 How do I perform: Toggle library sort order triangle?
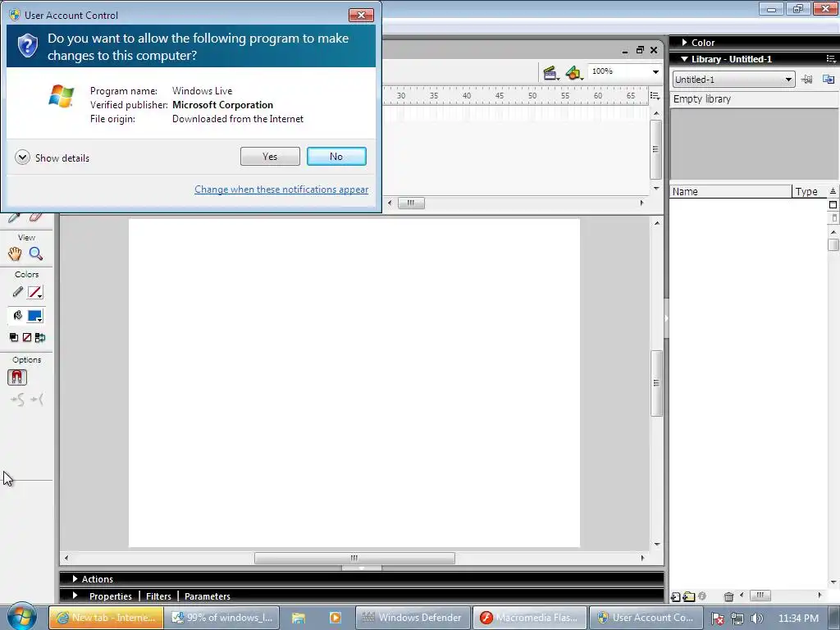click(833, 191)
